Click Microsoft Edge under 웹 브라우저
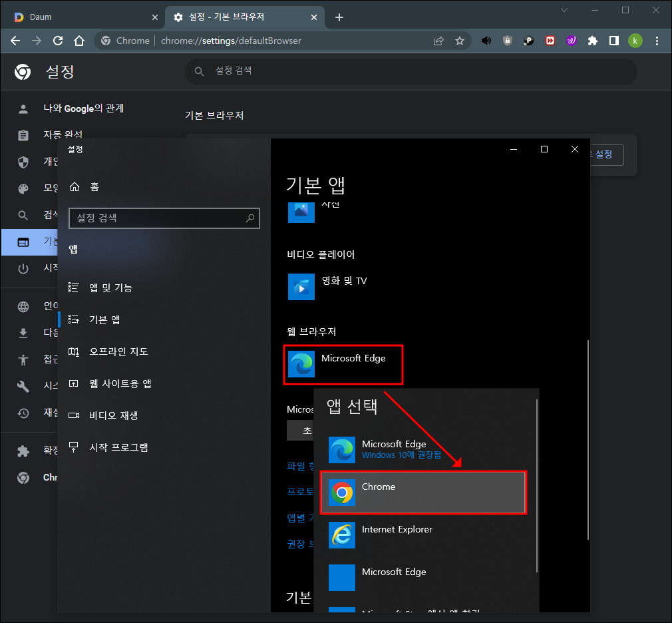 [x=343, y=365]
